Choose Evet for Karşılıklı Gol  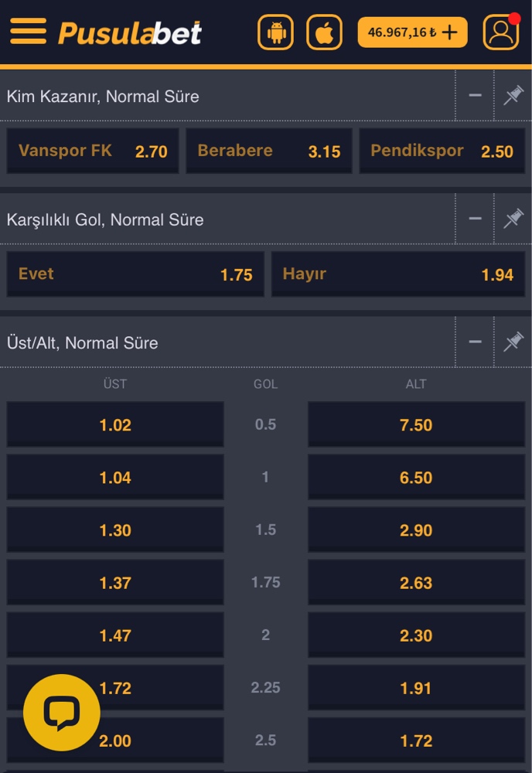(x=135, y=274)
